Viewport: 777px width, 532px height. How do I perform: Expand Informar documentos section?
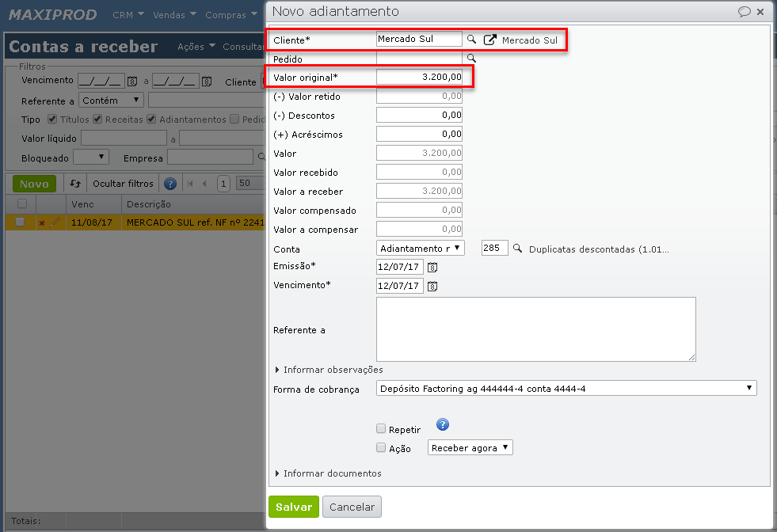click(x=328, y=473)
